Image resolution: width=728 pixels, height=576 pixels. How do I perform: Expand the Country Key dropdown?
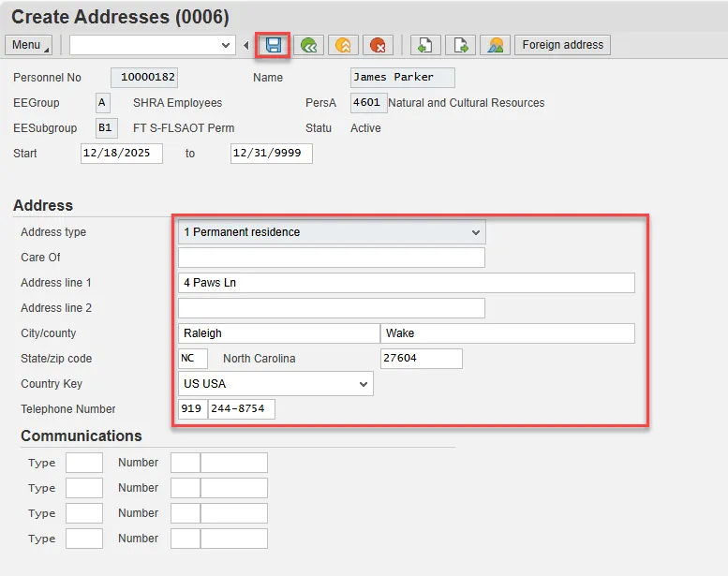(x=364, y=384)
